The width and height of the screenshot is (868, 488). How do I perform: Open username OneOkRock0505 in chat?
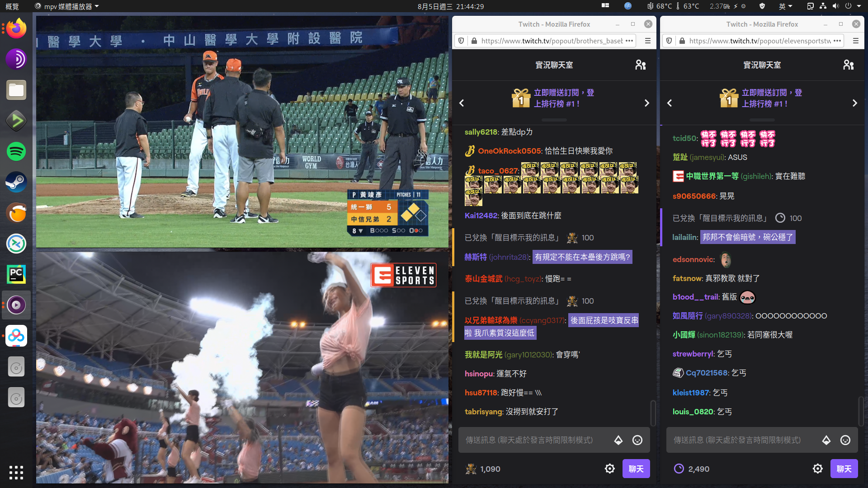(x=509, y=151)
